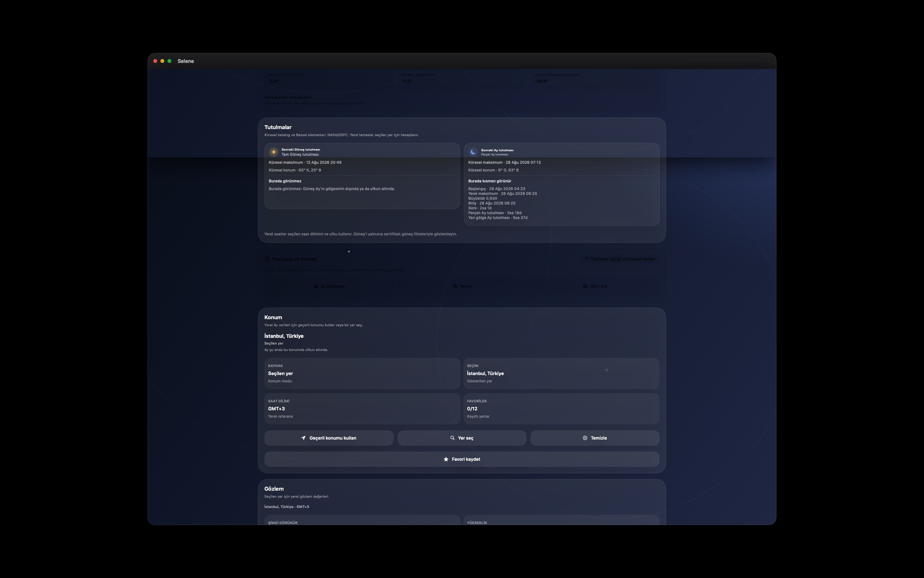Click the text 'Küresel konum · 65° K, 25° B'
The height and width of the screenshot is (578, 924).
[x=295, y=170]
